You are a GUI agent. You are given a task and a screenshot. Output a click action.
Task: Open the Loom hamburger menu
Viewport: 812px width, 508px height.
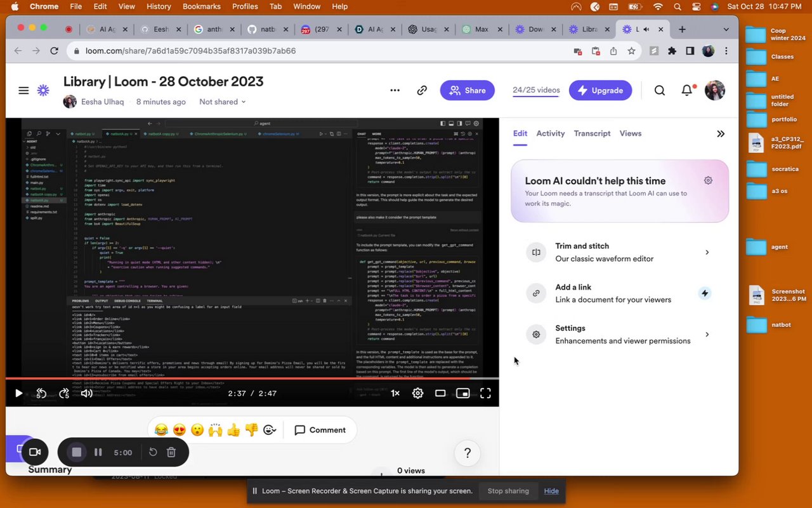(x=23, y=91)
